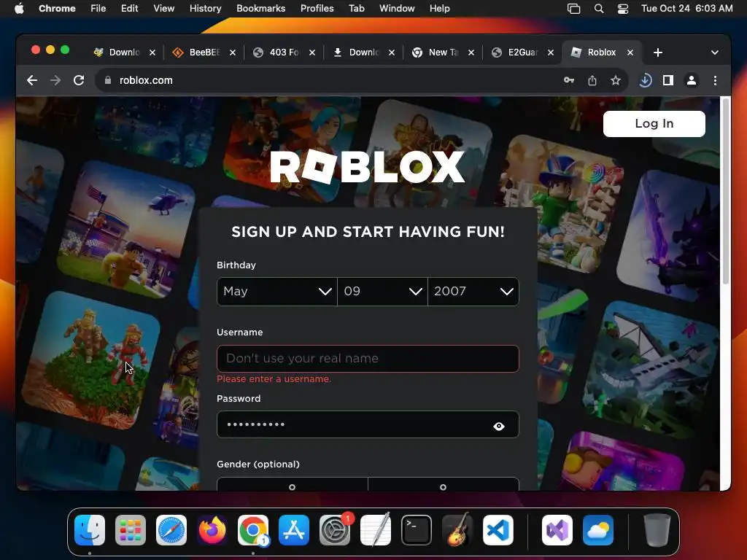Click the Password input field
The width and height of the screenshot is (747, 560).
(368, 424)
